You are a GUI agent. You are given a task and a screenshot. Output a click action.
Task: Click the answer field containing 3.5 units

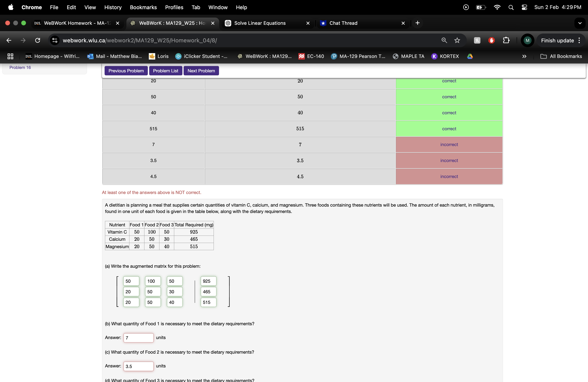pyautogui.click(x=138, y=366)
